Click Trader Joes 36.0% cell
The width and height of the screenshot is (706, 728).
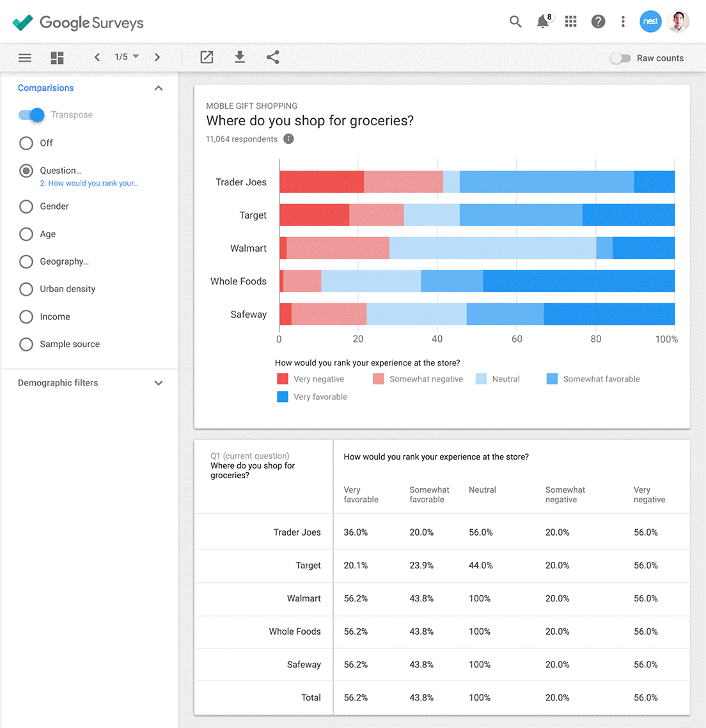pyautogui.click(x=356, y=532)
